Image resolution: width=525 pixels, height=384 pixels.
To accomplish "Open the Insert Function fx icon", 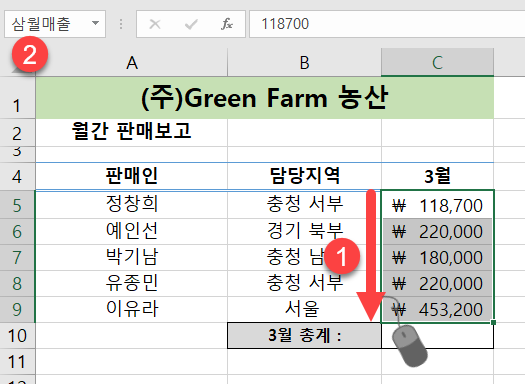I will tap(227, 24).
